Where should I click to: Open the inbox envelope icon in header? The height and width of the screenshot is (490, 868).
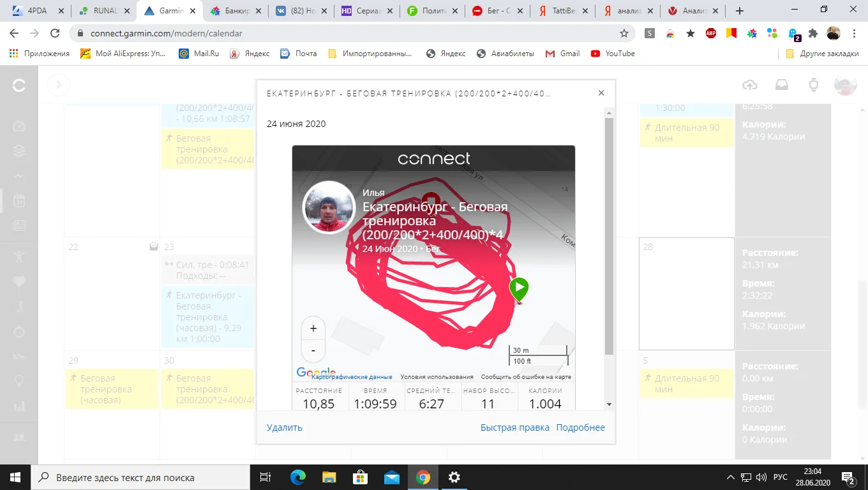(782, 85)
